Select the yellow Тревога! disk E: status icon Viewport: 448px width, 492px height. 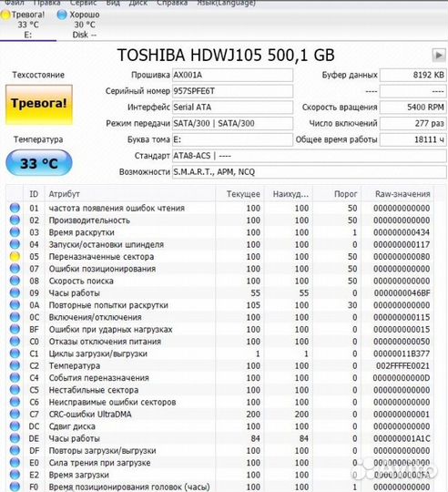5,15
